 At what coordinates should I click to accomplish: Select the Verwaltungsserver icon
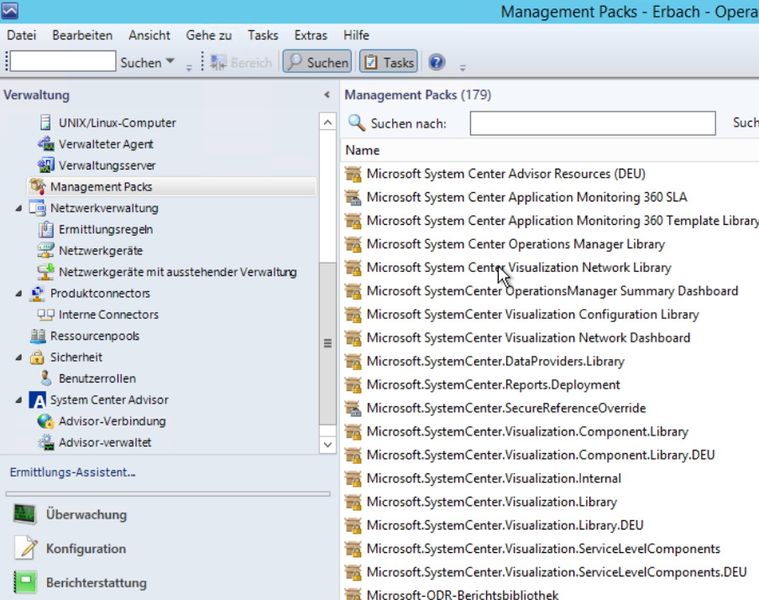(46, 165)
